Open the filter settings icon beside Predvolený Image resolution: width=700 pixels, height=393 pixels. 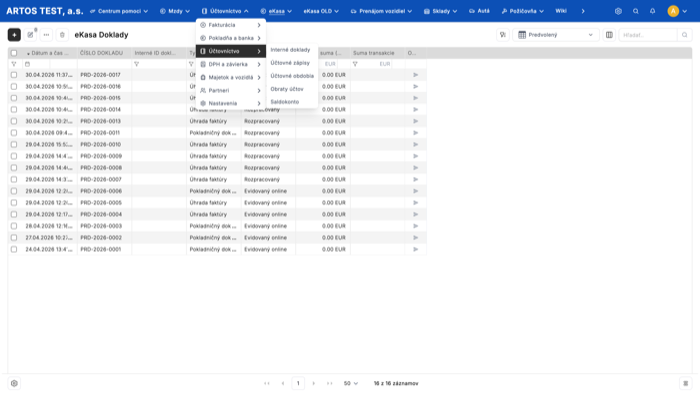[503, 35]
